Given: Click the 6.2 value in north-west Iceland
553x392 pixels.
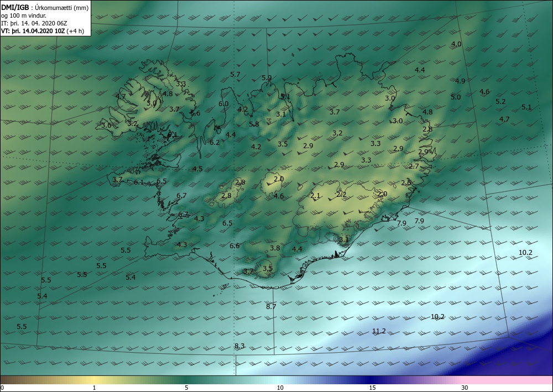Looking at the screenshot, I should tap(215, 143).
